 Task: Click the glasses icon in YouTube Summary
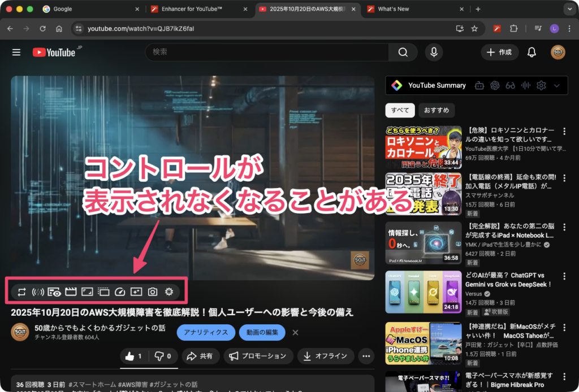[x=511, y=85]
